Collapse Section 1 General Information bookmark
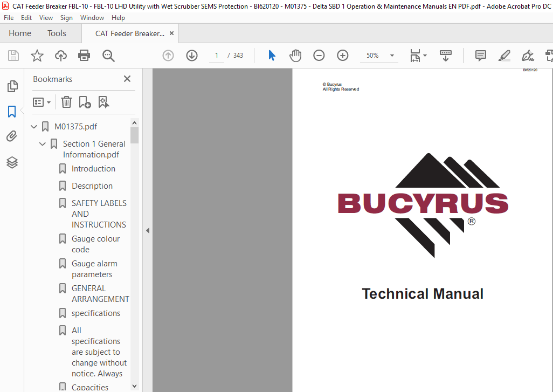The height and width of the screenshot is (392, 553). 43,143
